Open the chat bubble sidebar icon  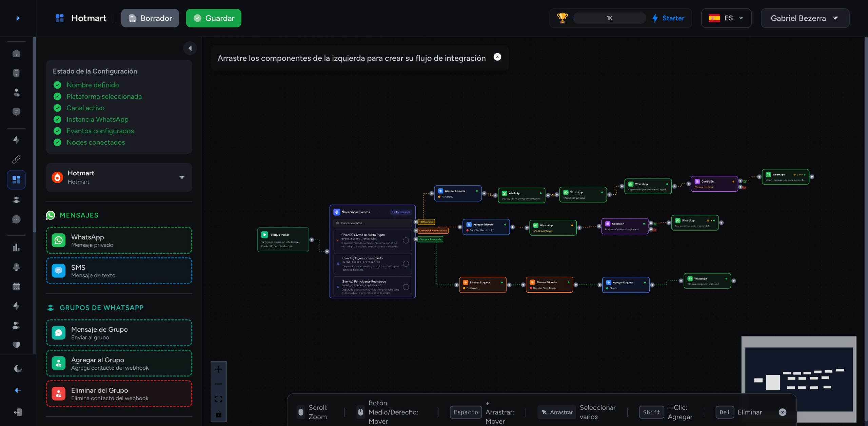(x=16, y=219)
